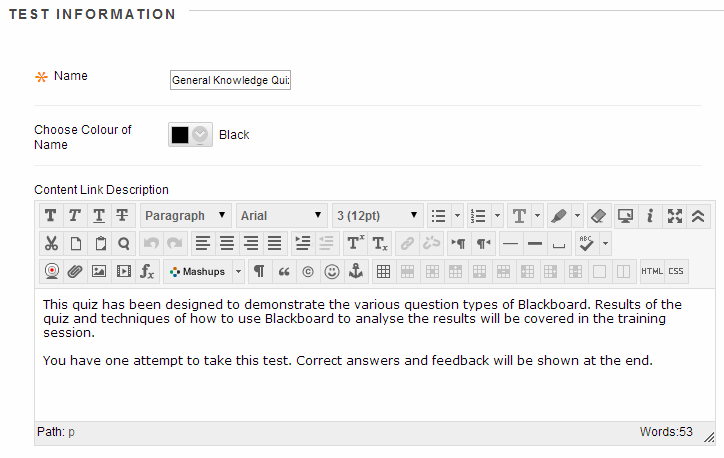
Task: Click the Cut scissors icon
Action: pyautogui.click(x=51, y=243)
